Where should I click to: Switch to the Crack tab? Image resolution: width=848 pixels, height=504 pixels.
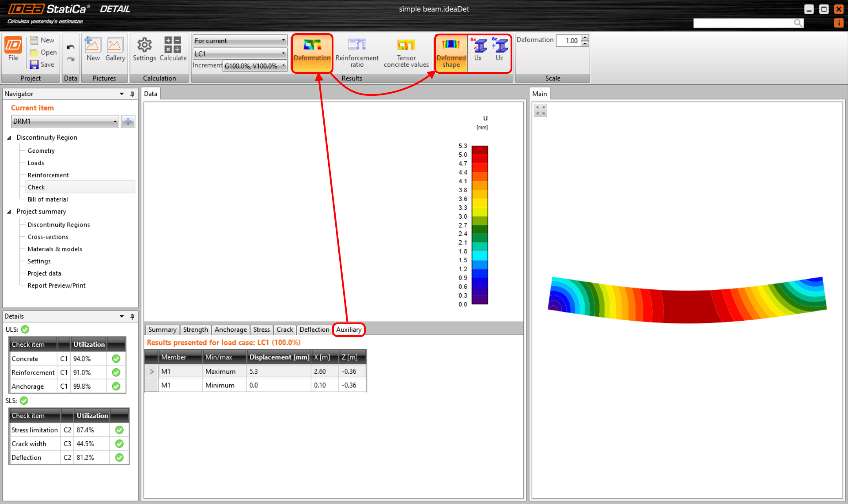click(284, 330)
